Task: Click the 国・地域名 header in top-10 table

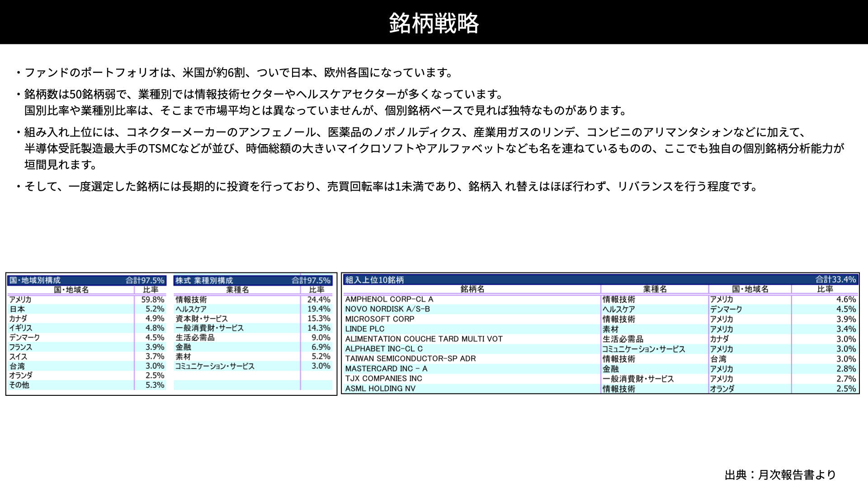Action: click(750, 289)
